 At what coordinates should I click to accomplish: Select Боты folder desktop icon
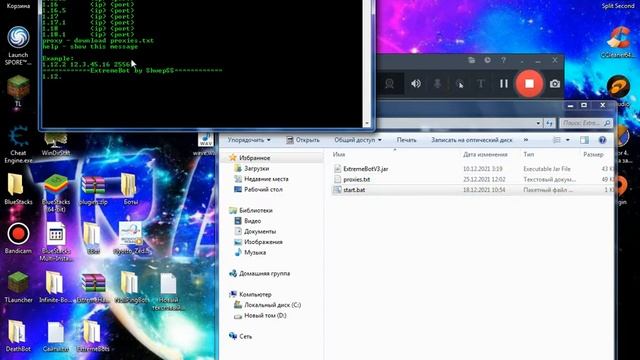coord(130,189)
